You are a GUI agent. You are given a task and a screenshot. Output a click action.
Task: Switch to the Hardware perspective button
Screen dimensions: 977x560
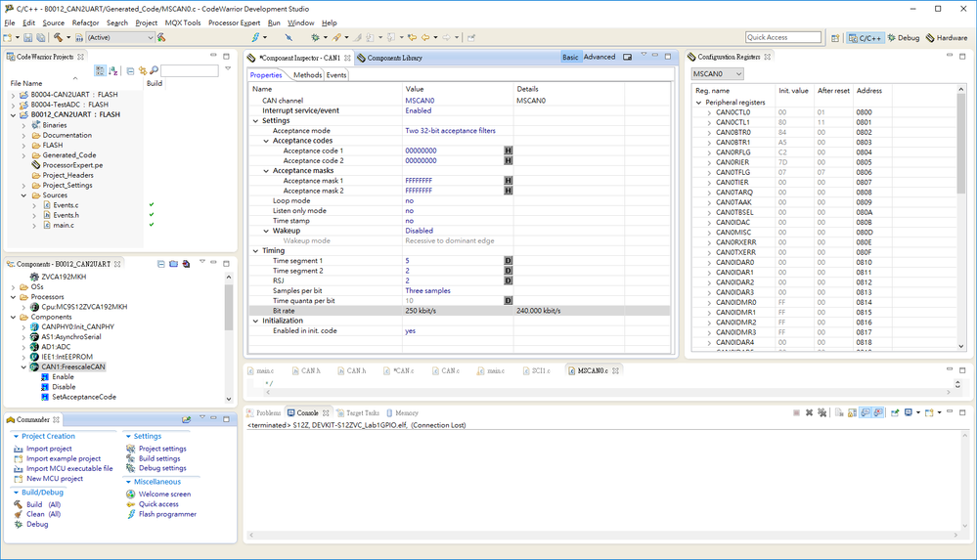tap(947, 38)
